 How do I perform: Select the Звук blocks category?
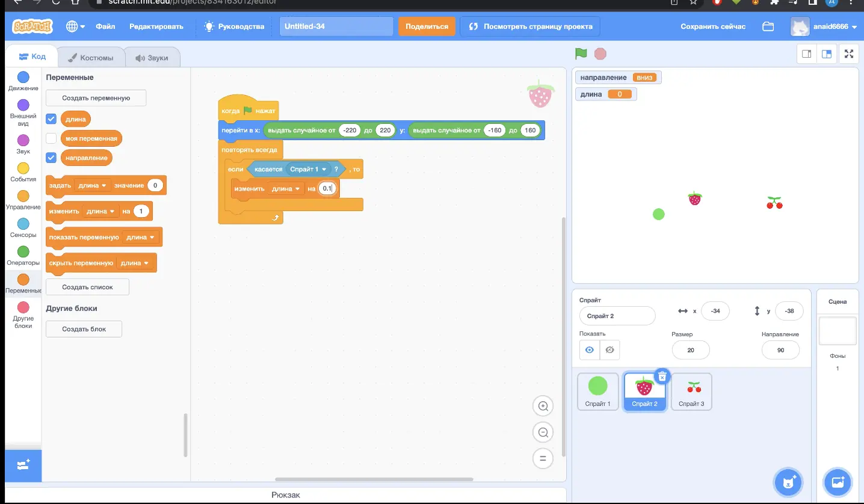pyautogui.click(x=23, y=144)
